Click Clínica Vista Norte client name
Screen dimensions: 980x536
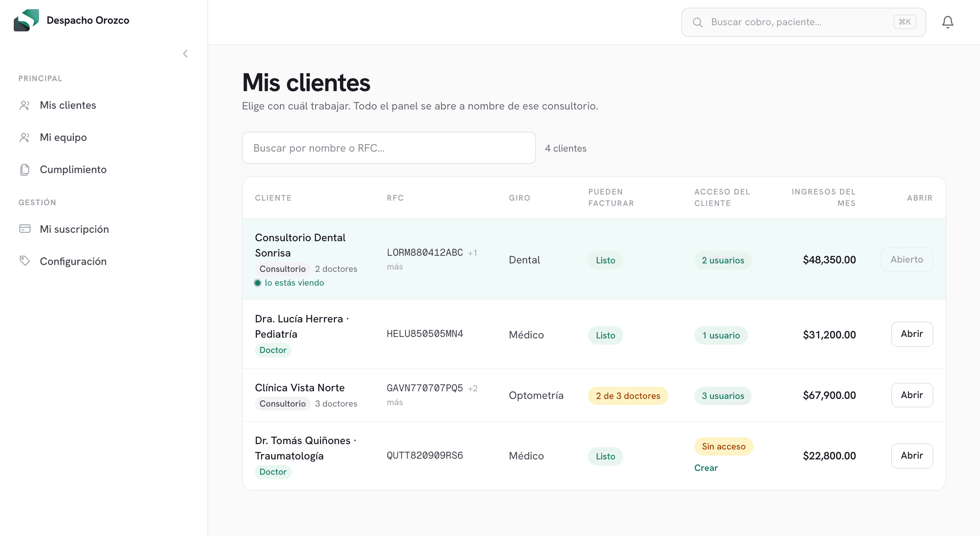[300, 388]
